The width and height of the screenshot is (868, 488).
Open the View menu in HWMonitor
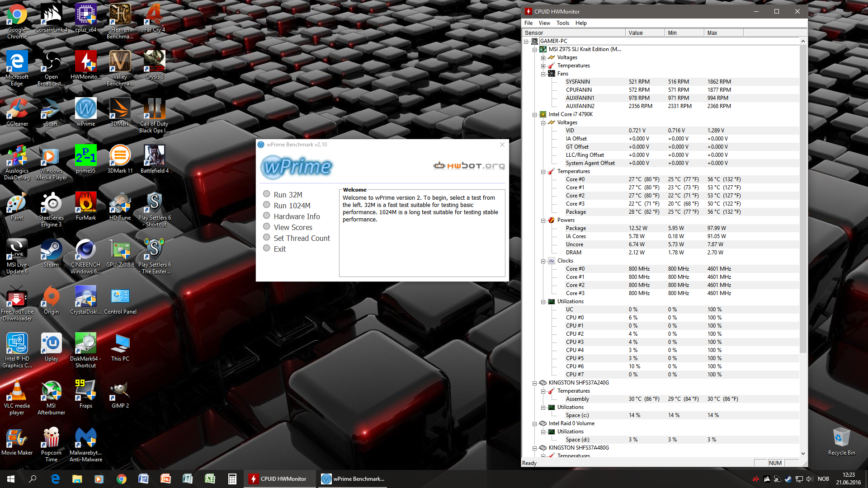[544, 23]
